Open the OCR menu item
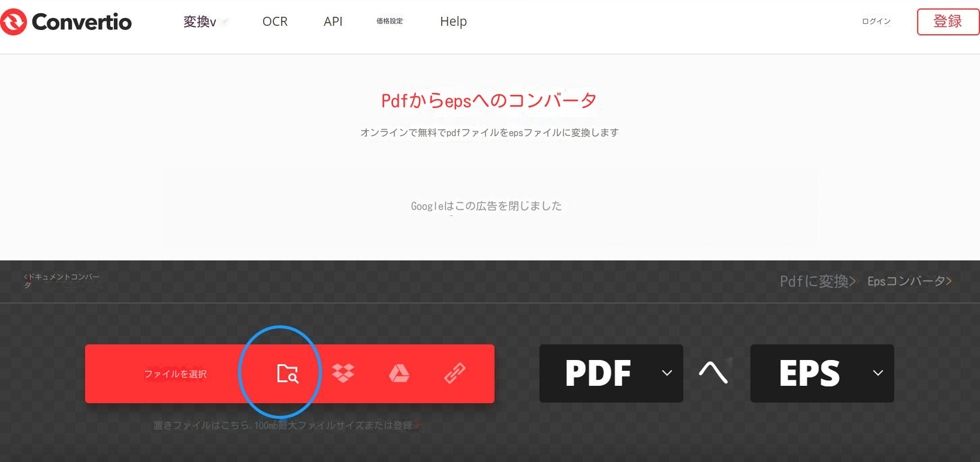 (275, 22)
